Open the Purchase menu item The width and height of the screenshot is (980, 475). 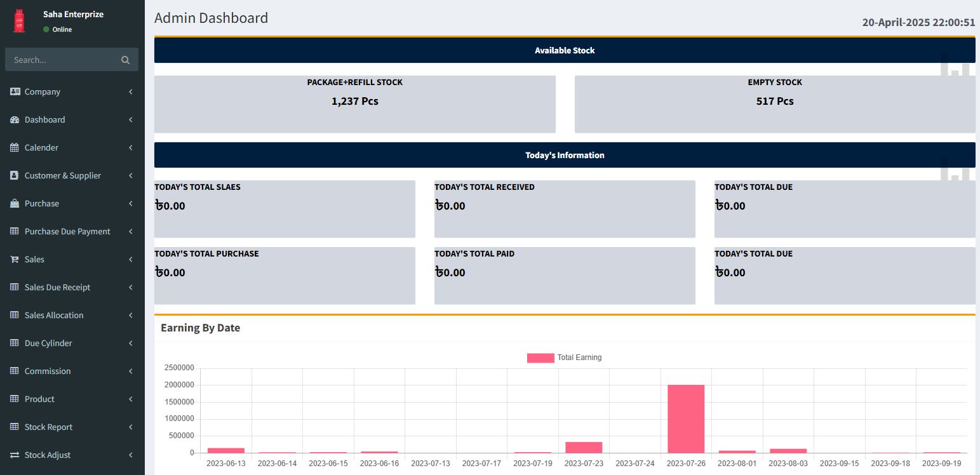pos(72,203)
